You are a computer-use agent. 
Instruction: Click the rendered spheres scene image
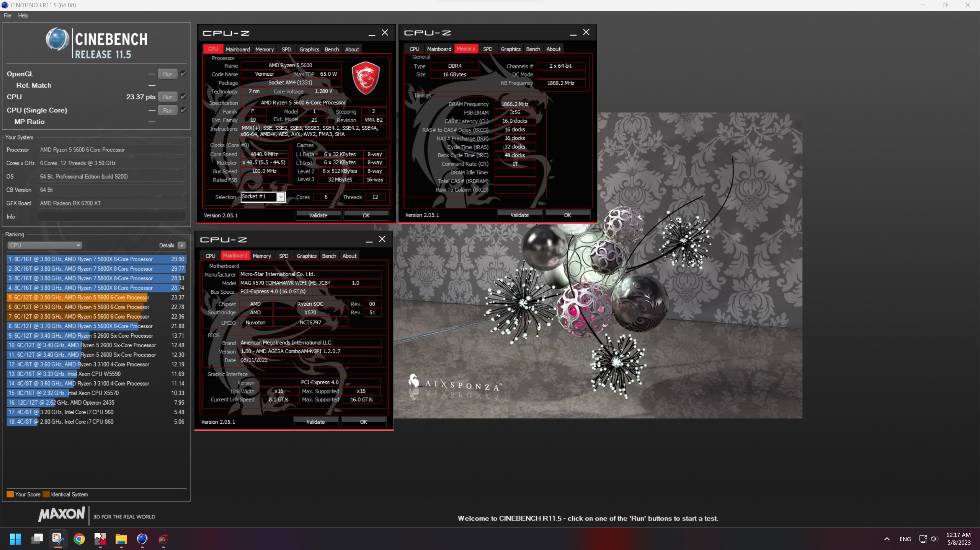tap(597, 321)
